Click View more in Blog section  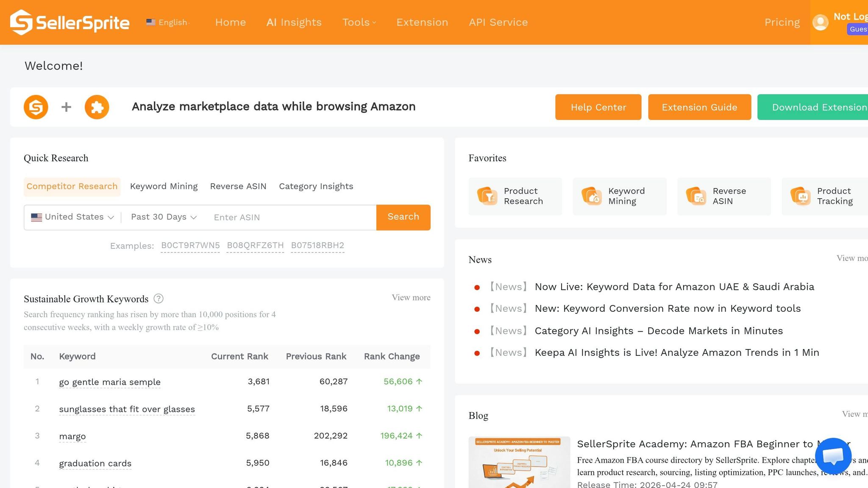click(x=855, y=414)
